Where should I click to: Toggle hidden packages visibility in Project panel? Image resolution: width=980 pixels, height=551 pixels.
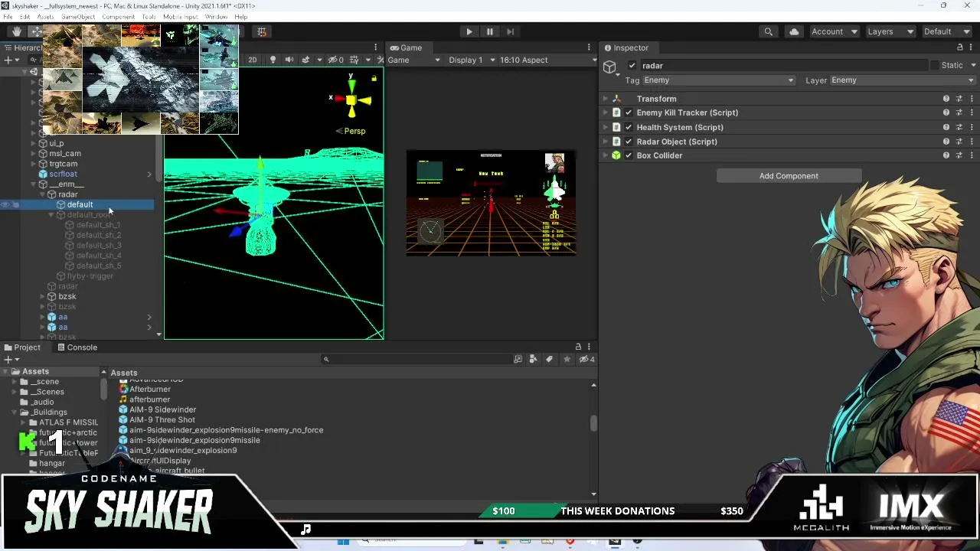click(x=586, y=359)
